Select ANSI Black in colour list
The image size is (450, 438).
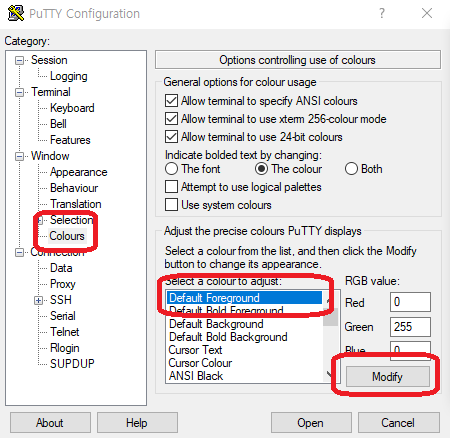tap(245, 376)
